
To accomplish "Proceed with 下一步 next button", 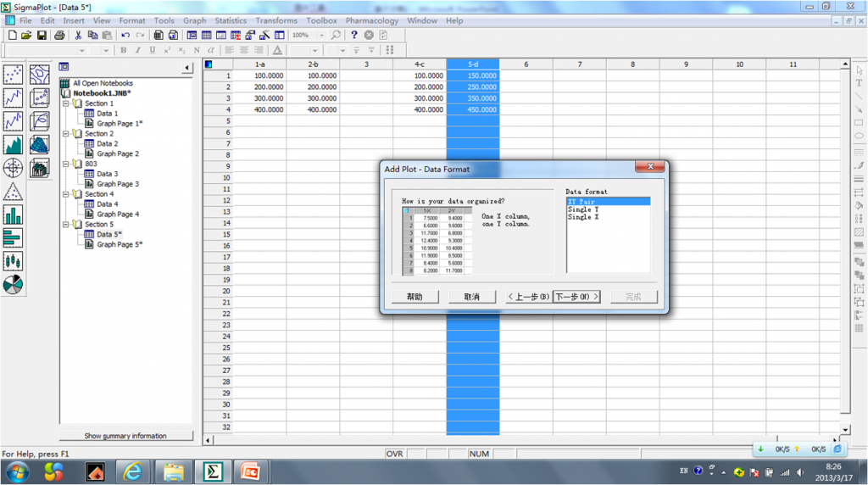I will pos(576,297).
